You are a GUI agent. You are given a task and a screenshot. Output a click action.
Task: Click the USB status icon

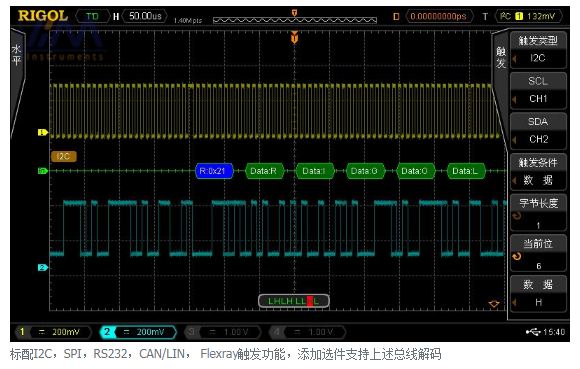(x=533, y=332)
